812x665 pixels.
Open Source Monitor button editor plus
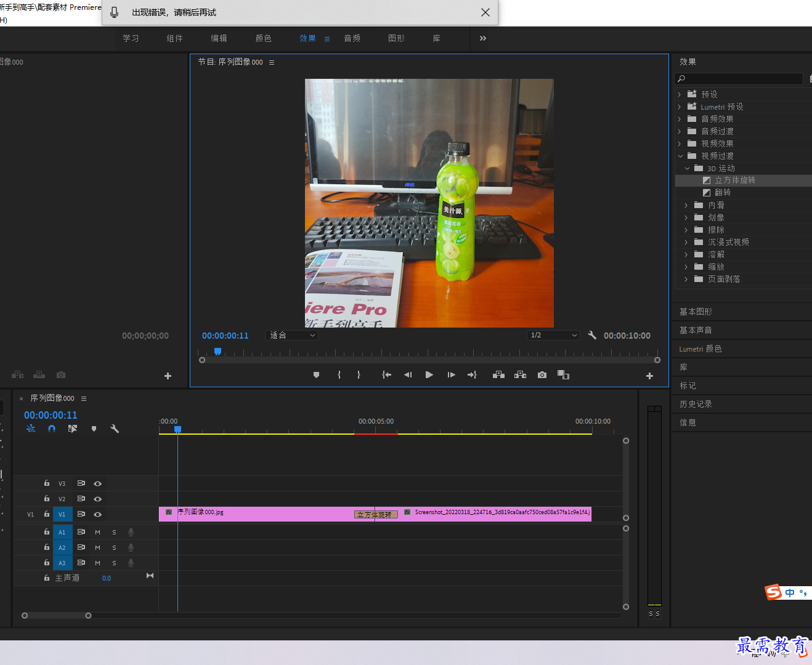pos(168,376)
